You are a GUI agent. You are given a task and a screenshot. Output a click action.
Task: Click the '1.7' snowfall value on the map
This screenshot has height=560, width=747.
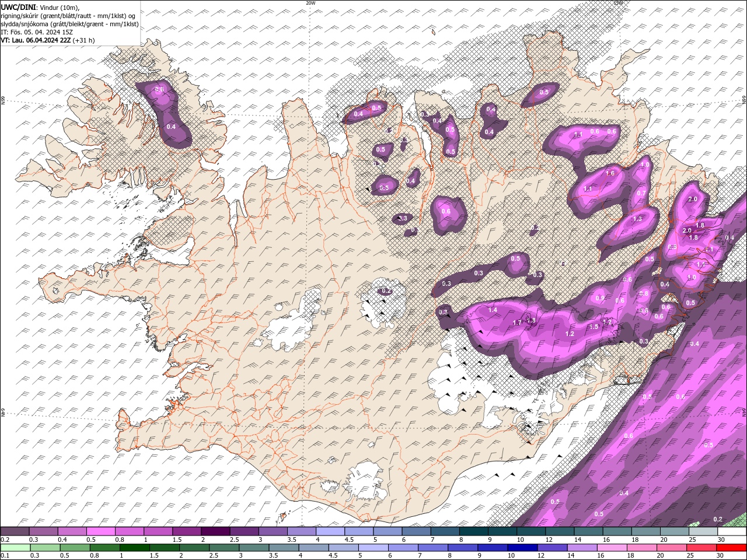[x=517, y=323]
